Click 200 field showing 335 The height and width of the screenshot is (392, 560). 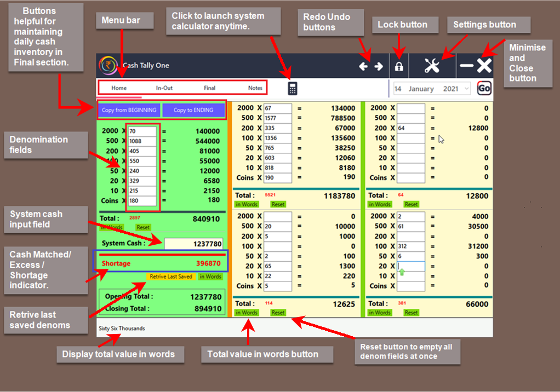coord(277,128)
